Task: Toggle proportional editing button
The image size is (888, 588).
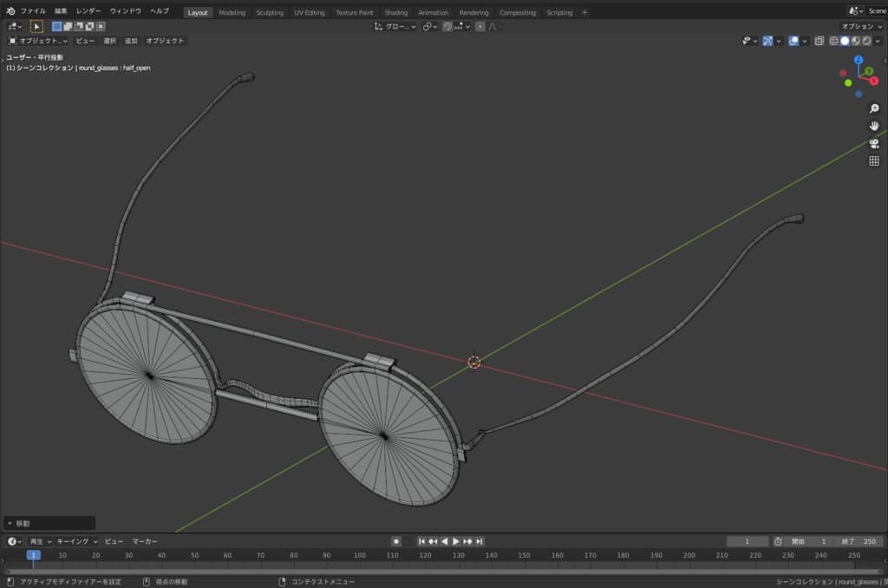Action: [x=480, y=27]
